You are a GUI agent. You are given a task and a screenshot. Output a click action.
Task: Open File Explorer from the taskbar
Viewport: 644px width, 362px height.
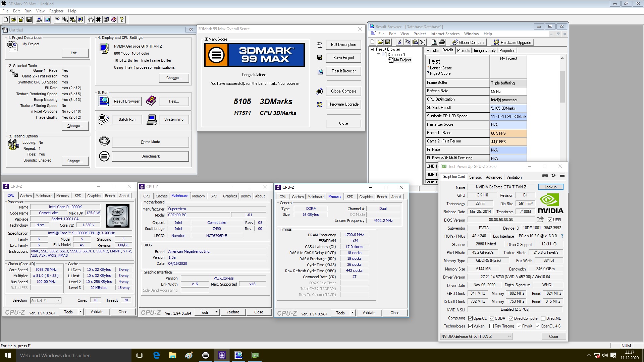point(173,355)
